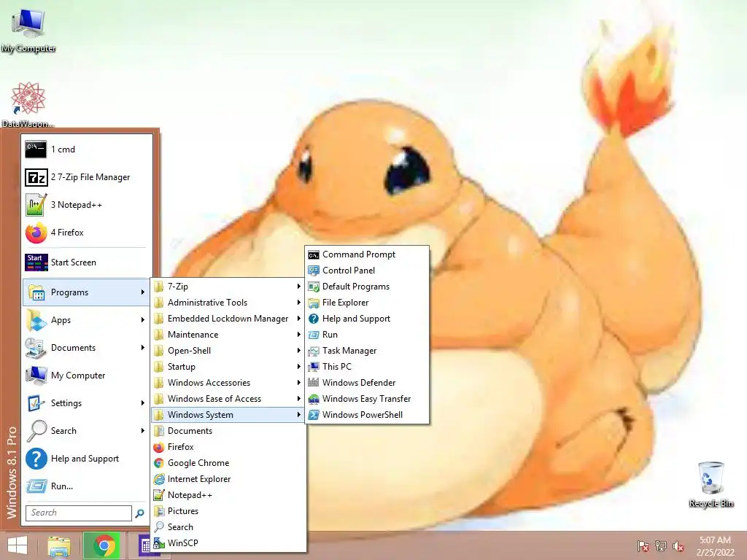The width and height of the screenshot is (747, 560).
Task: Open the DataWagon desktop shortcut
Action: pos(28,105)
